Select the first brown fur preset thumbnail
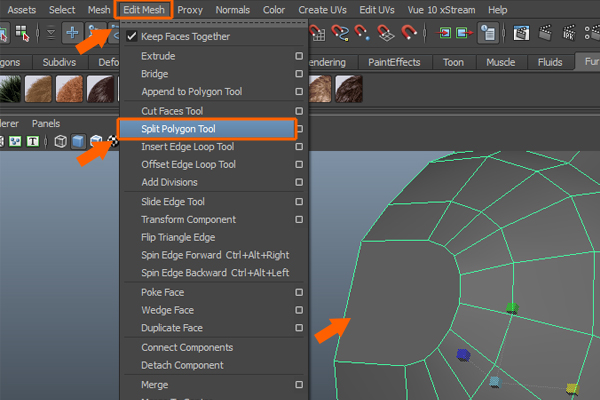This screenshot has height=400, width=600. (39, 89)
